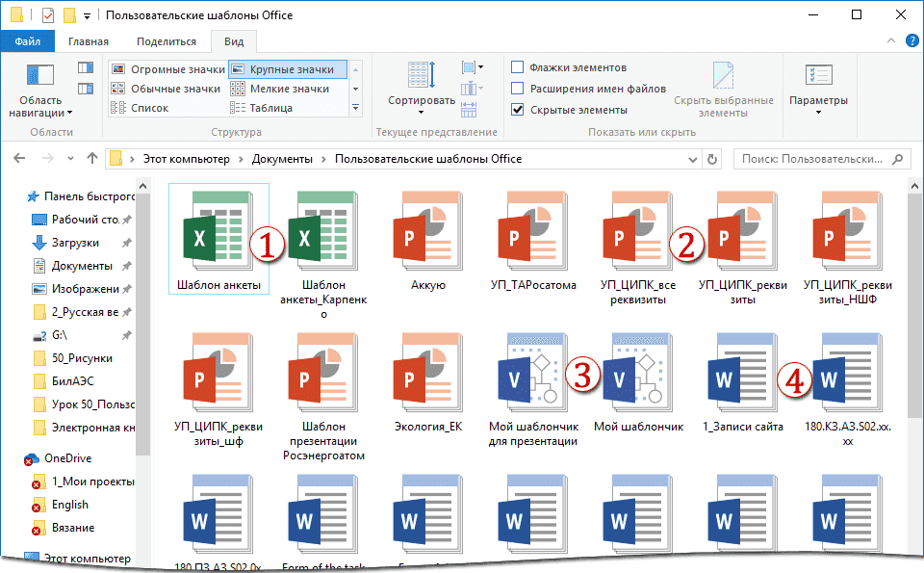Image resolution: width=924 pixels, height=573 pixels.
Task: Switch to the Главная ribbon tab
Action: 89,41
